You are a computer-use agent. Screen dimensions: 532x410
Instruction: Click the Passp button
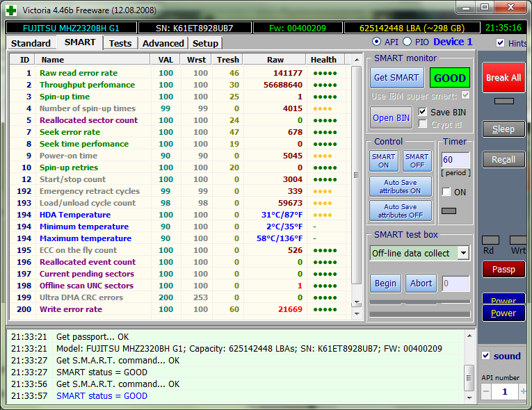(x=503, y=269)
